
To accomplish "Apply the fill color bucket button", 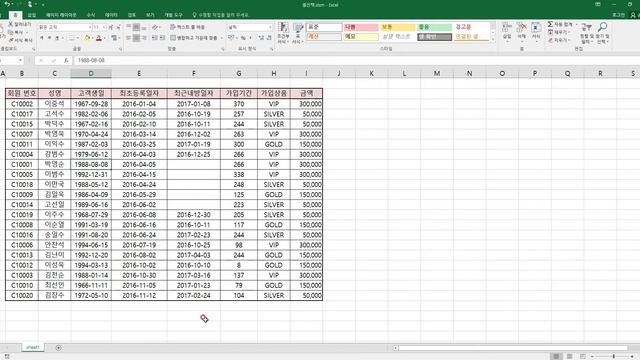I will 87,38.
